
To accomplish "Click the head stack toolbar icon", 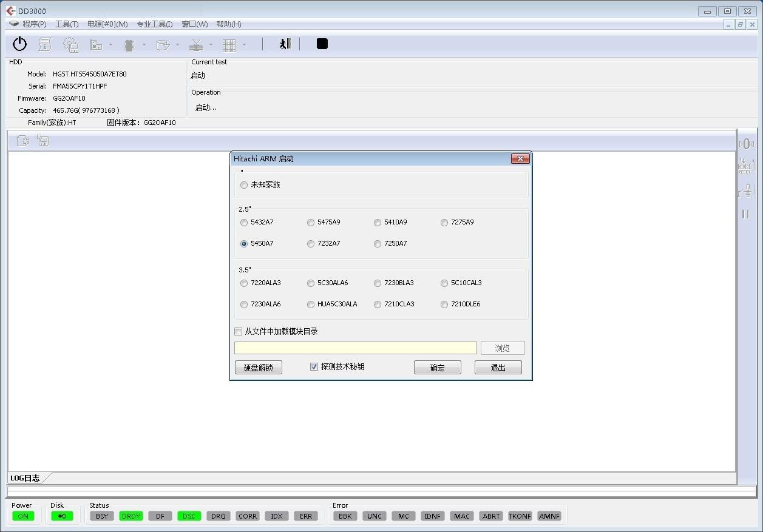I will 195,45.
